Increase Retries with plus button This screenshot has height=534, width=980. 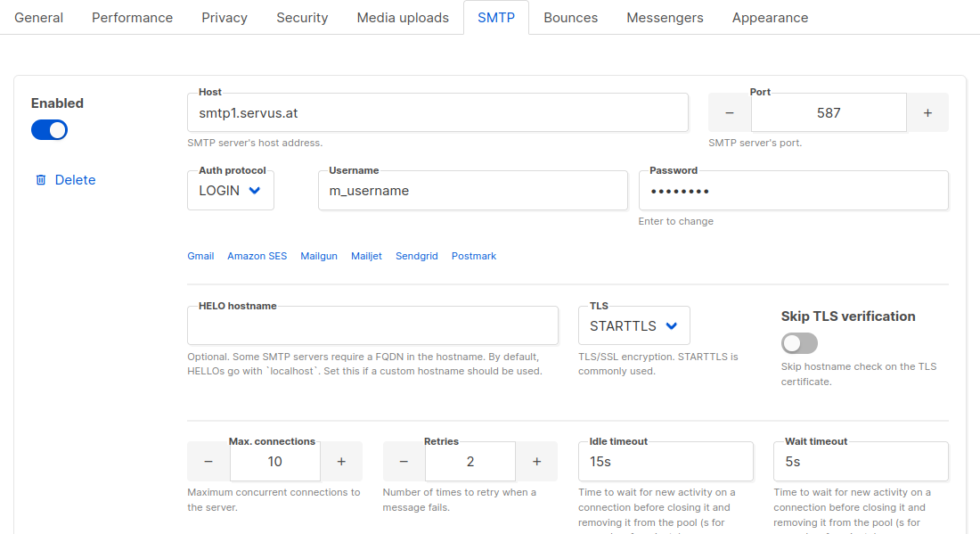pos(536,462)
